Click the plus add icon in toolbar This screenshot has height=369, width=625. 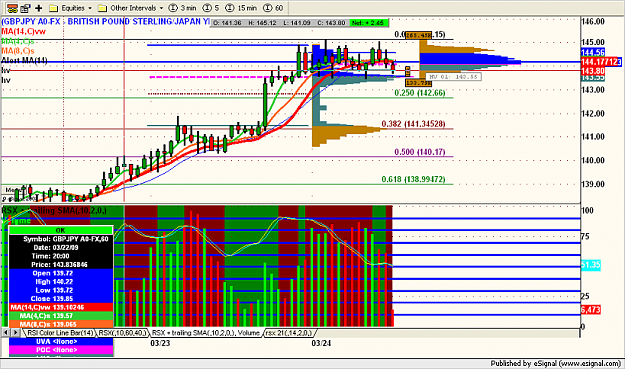[x=39, y=8]
